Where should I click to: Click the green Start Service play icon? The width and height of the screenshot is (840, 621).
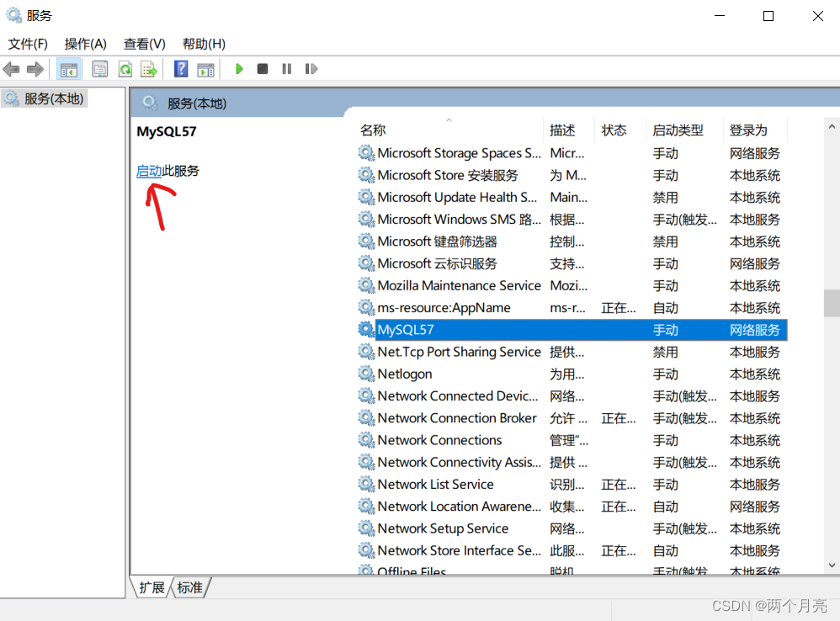pos(240,69)
